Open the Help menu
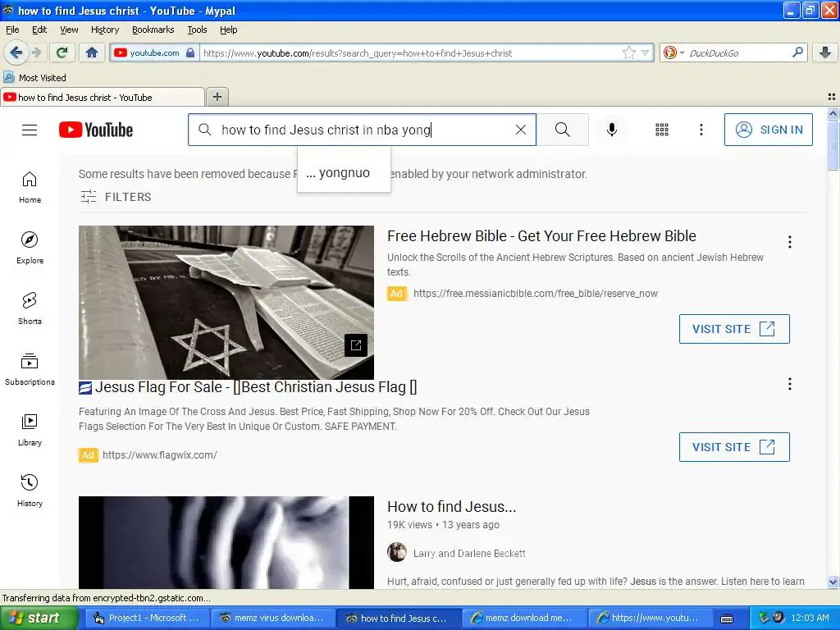 click(x=228, y=30)
